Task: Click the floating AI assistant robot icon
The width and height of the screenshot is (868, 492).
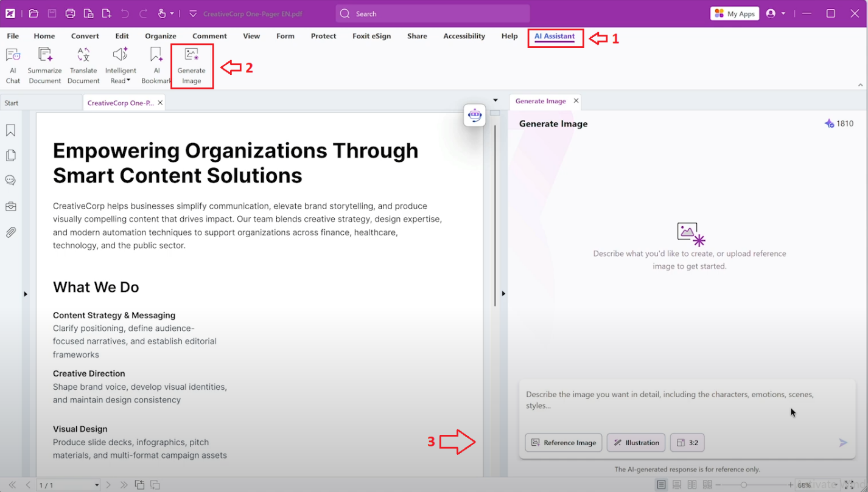Action: tap(474, 115)
